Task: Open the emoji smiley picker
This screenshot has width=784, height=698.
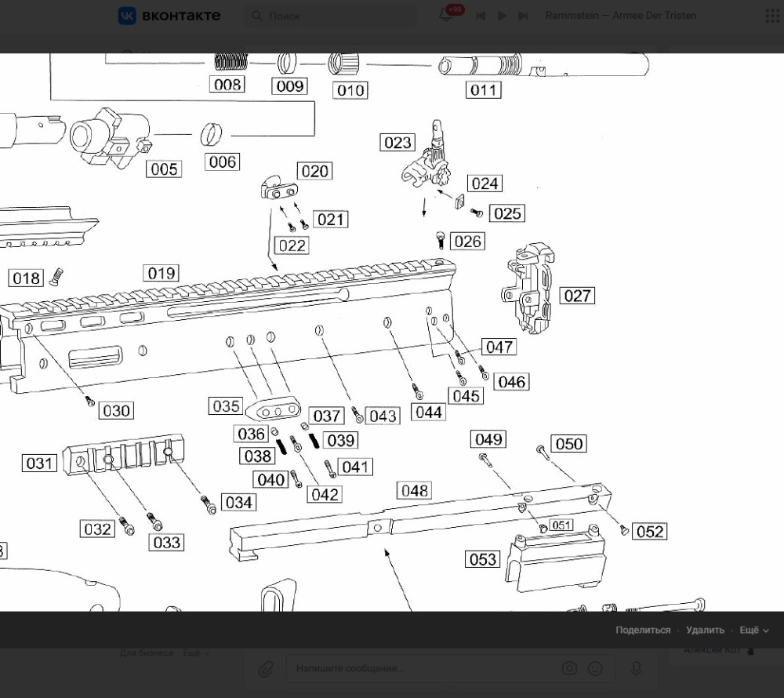Action: [595, 668]
